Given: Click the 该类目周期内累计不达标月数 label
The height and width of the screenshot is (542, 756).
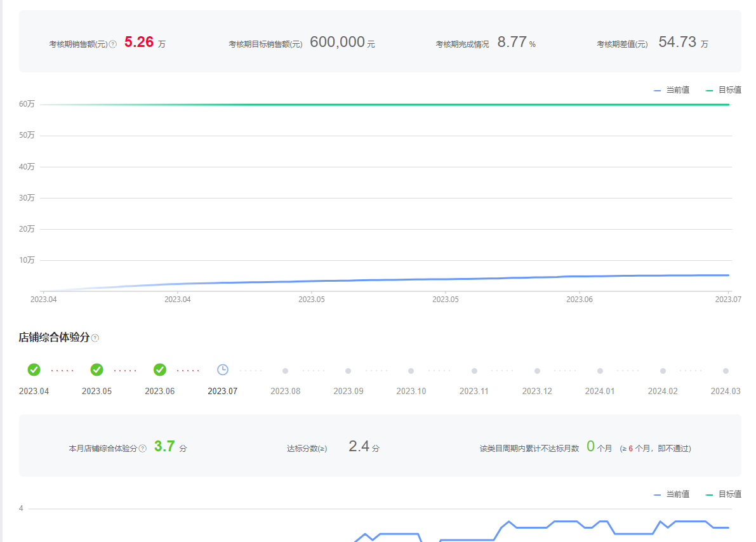Looking at the screenshot, I should (529, 449).
